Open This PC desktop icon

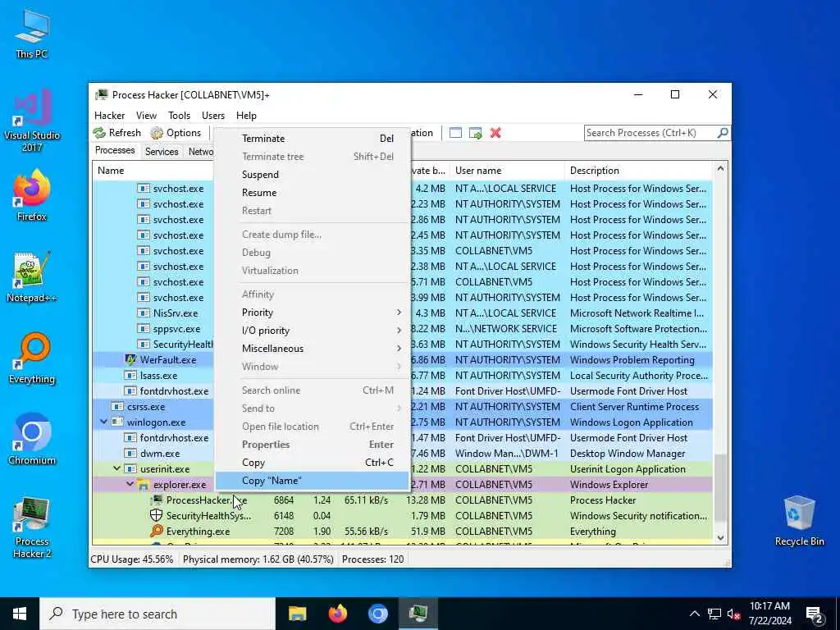point(32,34)
